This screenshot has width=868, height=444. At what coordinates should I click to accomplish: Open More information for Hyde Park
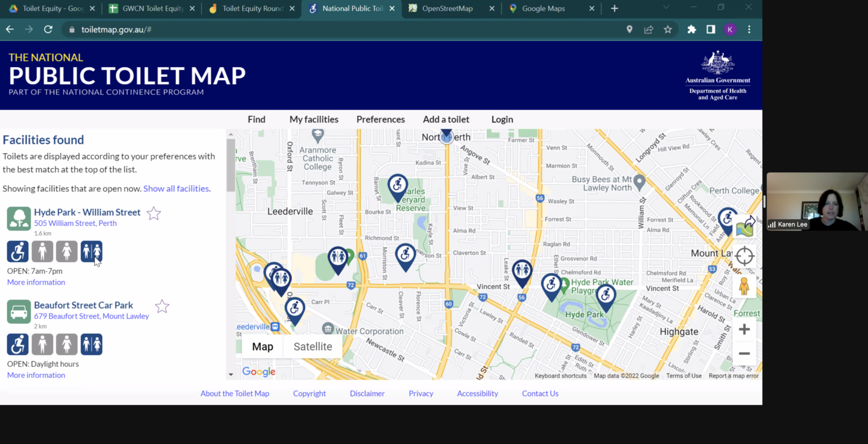click(36, 282)
